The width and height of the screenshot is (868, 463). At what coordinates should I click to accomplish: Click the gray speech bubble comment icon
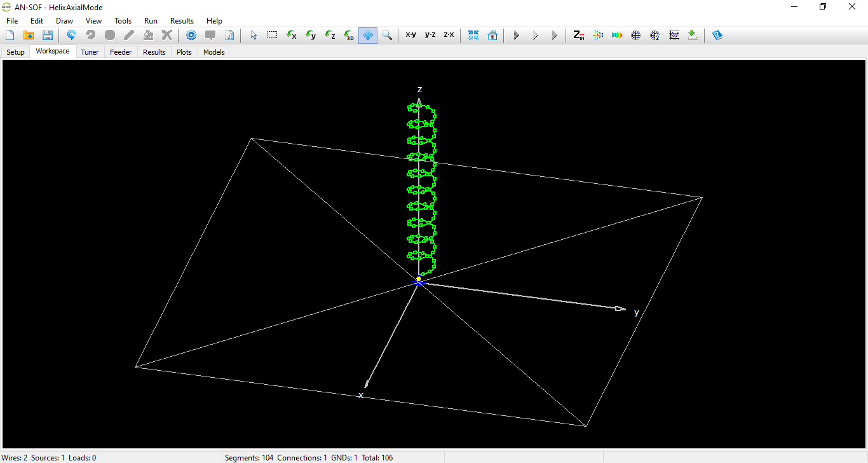(x=210, y=35)
